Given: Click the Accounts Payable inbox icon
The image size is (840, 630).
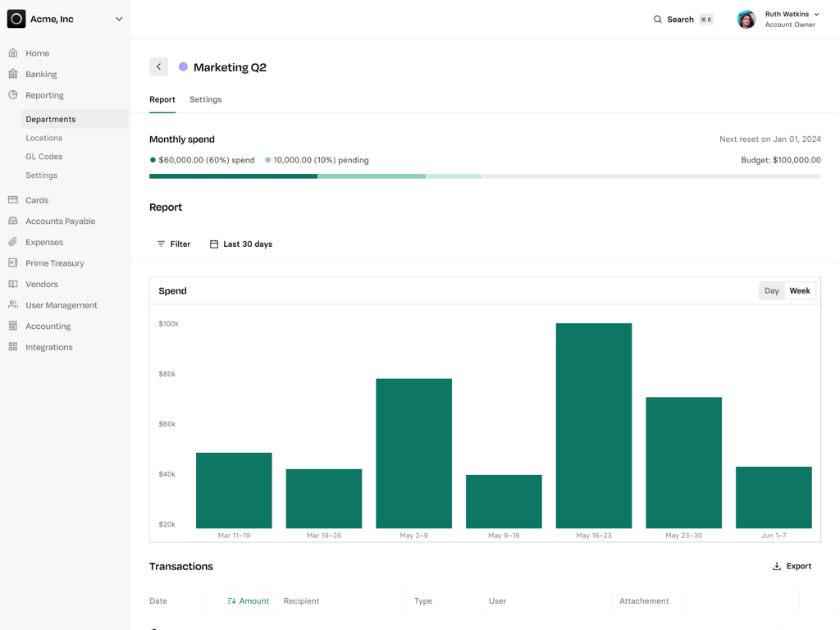Looking at the screenshot, I should click(x=13, y=221).
